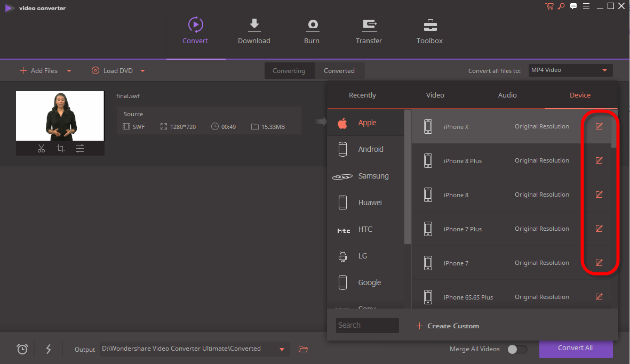
Task: Edit iPhone 7 preset settings
Action: point(599,263)
